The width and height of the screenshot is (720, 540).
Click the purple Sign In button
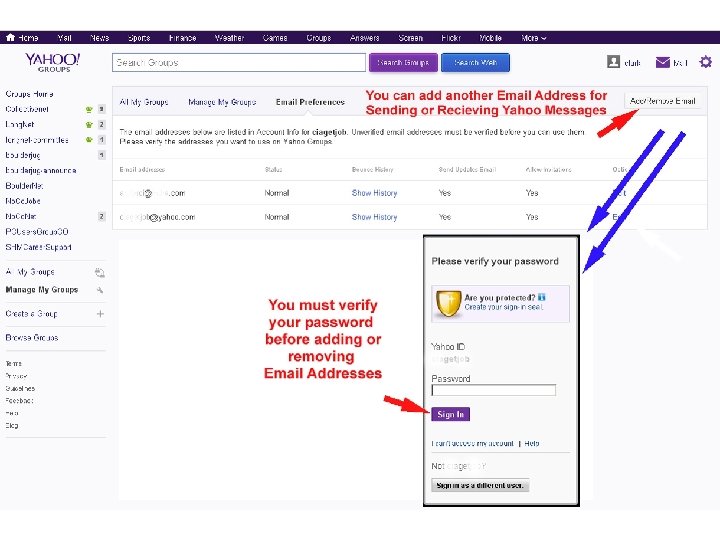tap(450, 414)
